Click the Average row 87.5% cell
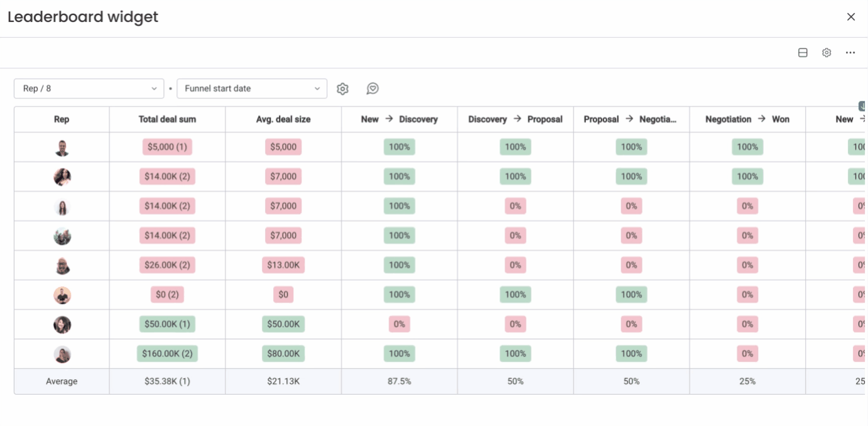Viewport: 868px width, 426px height. tap(399, 381)
